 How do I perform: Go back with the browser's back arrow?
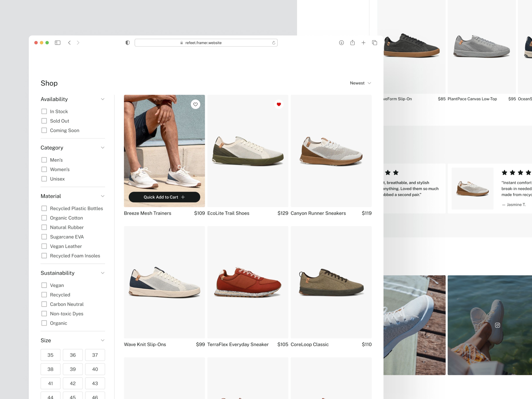pos(69,43)
